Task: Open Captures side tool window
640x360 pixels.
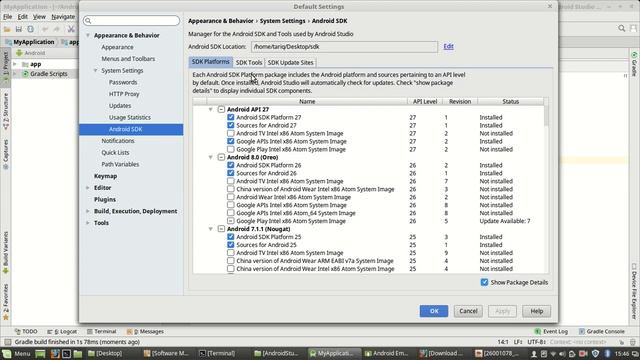Action: 6,154
